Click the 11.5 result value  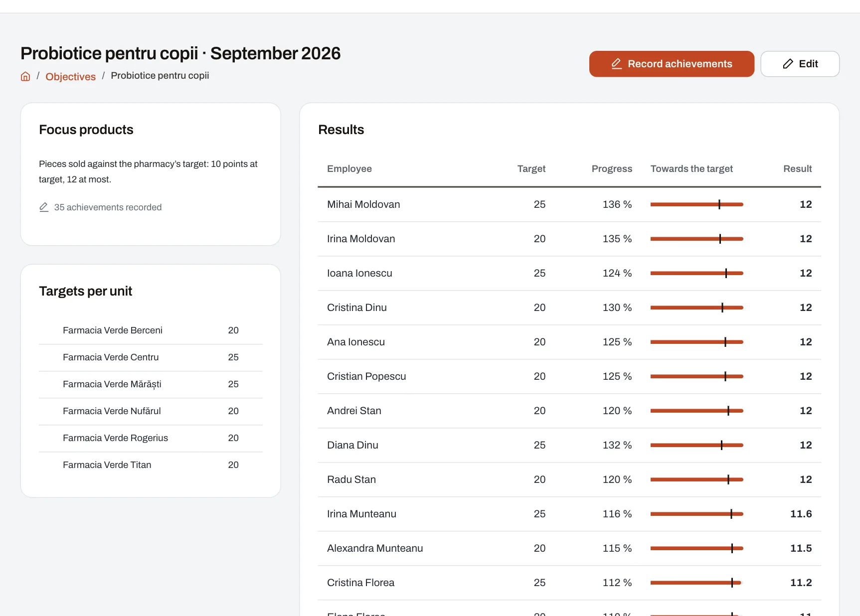[801, 548]
